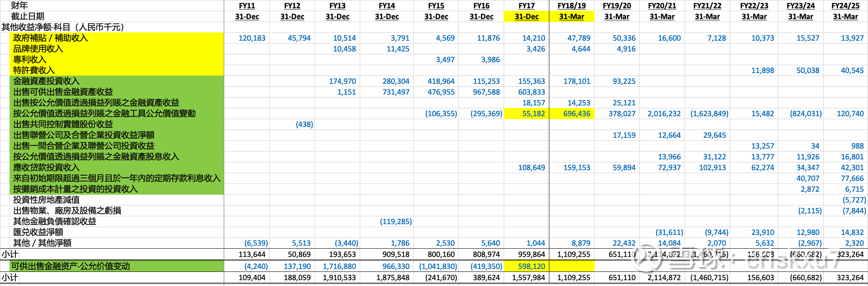Click the yellow highlighted 31-Dec FY17 cell
868x286 pixels.
point(527,17)
